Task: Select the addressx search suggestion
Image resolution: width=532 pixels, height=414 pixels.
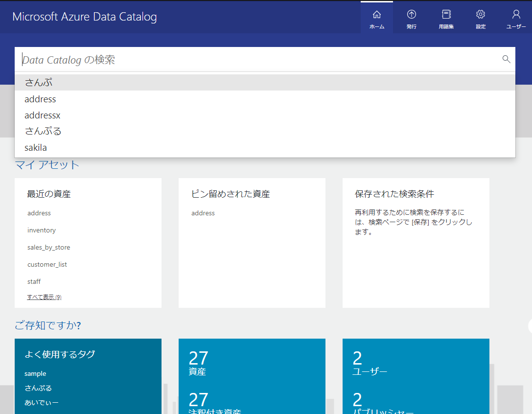Action: (x=265, y=115)
